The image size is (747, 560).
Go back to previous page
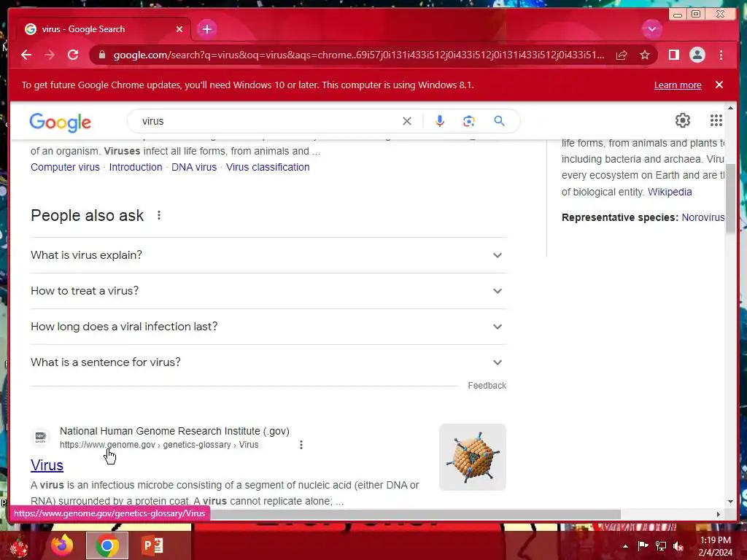point(26,55)
